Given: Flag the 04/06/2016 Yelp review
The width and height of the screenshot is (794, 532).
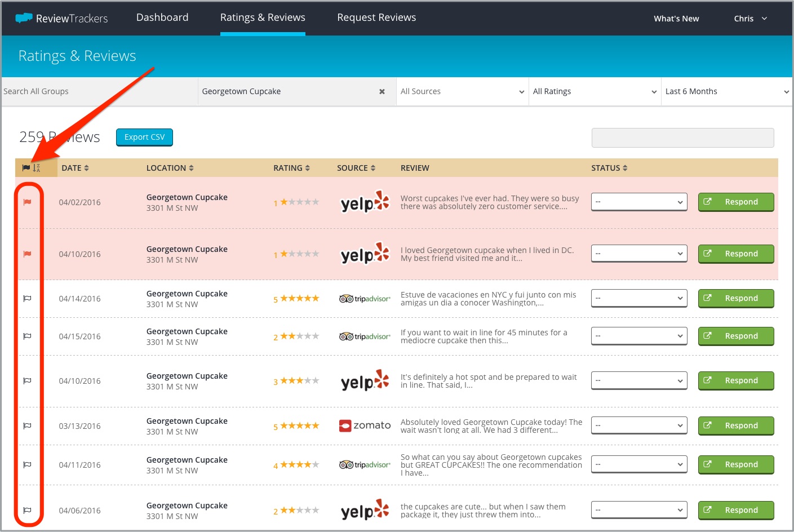Looking at the screenshot, I should pyautogui.click(x=27, y=511).
